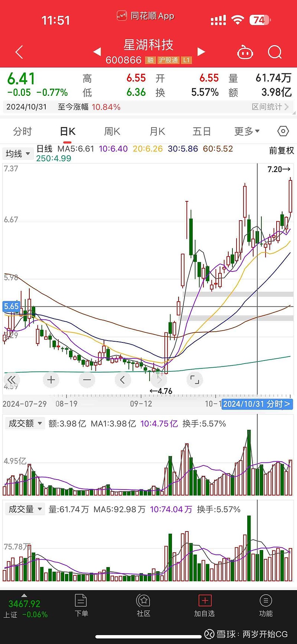
Task: Tap 10:4.75亿 turnover average value
Action: [x=159, y=424]
